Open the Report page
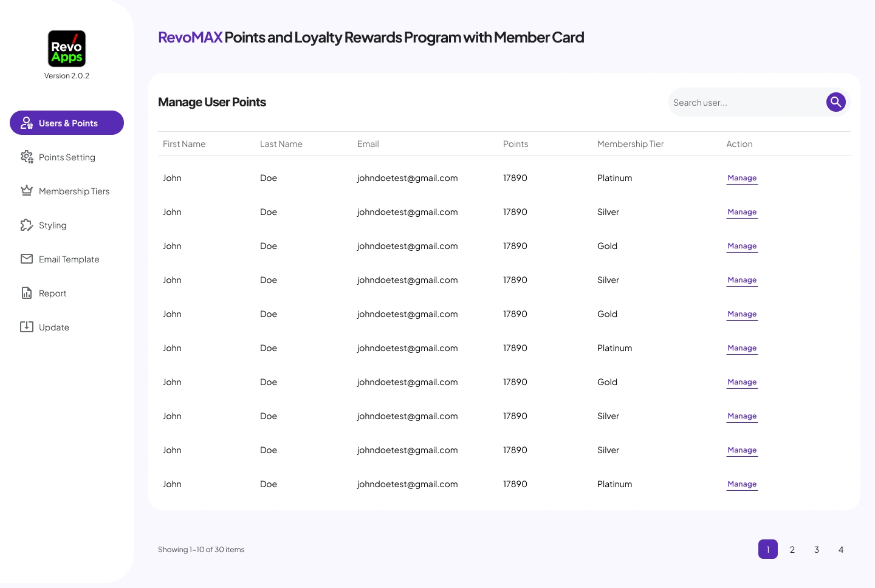This screenshot has height=588, width=875. (67, 293)
